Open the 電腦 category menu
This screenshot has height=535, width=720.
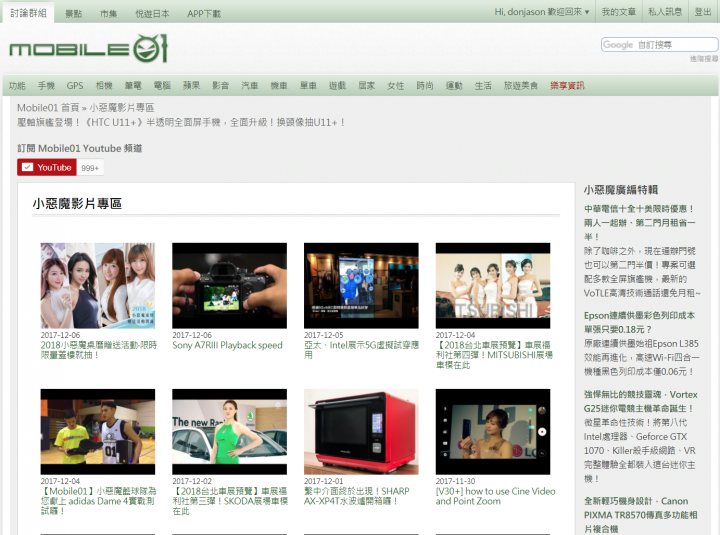[162, 85]
